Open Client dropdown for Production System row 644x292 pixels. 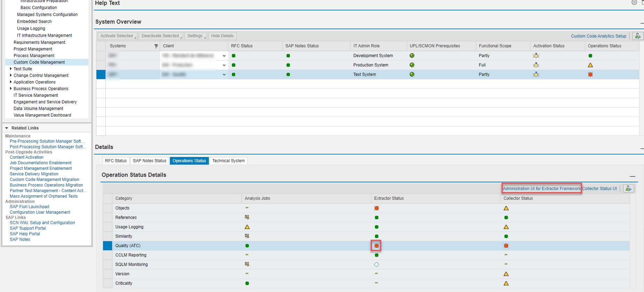pos(224,65)
